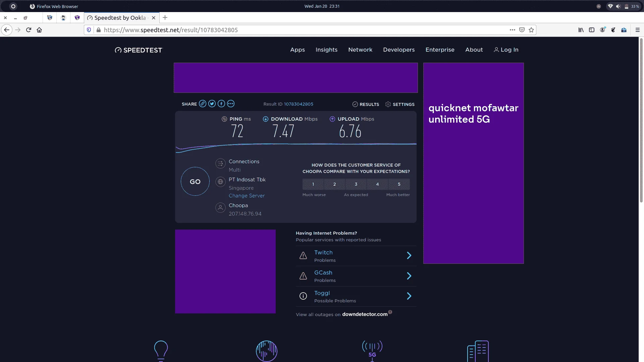The image size is (644, 362).
Task: Expand the Twitch problems entry arrow
Action: pyautogui.click(x=409, y=256)
